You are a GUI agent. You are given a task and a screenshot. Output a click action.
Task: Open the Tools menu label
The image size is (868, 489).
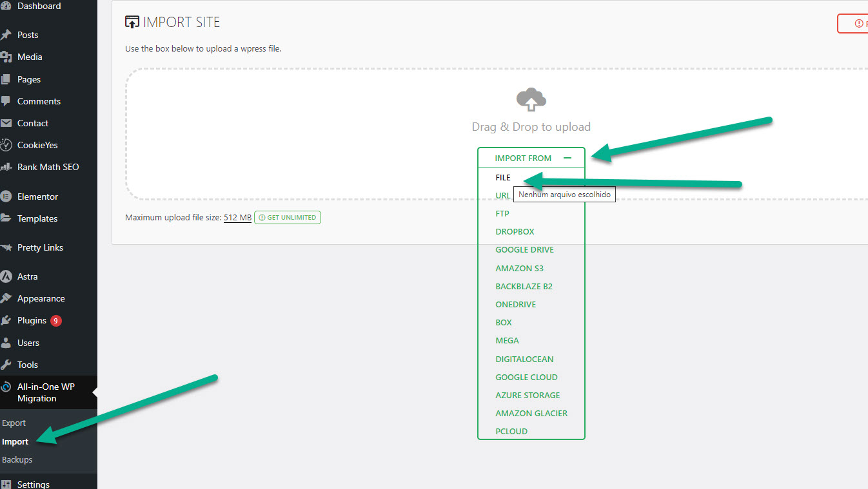tap(28, 365)
